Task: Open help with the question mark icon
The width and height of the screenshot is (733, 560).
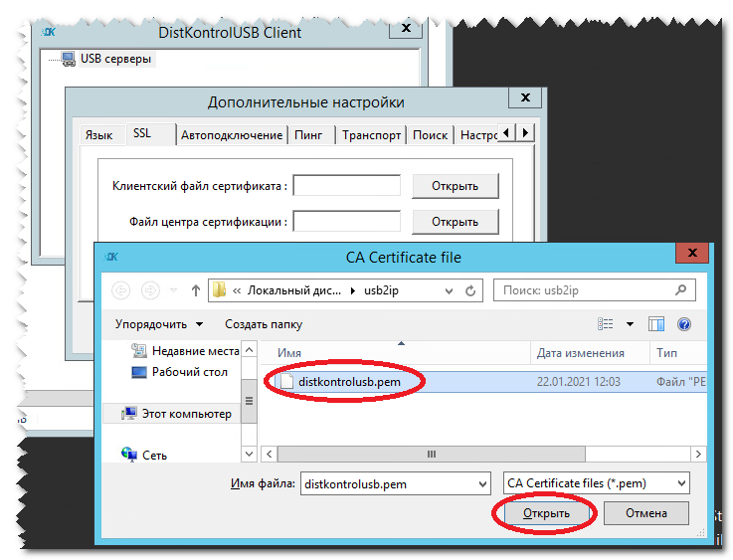Action: 684,324
